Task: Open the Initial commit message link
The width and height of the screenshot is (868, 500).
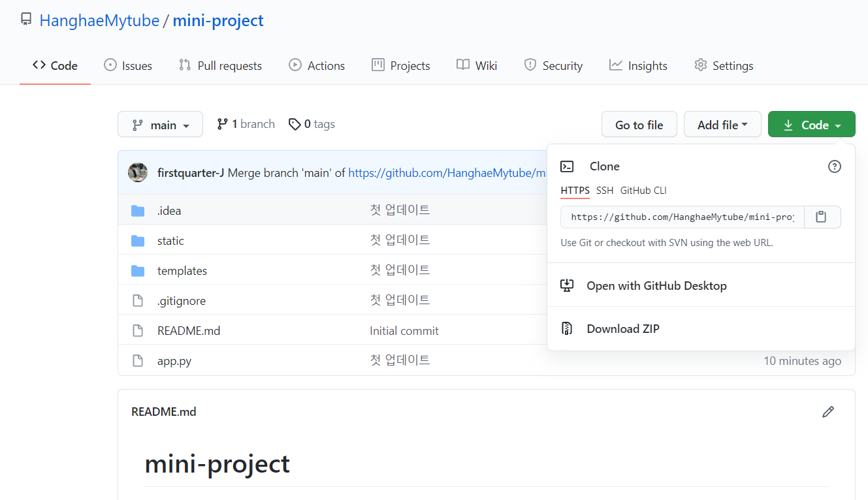Action: pos(404,330)
